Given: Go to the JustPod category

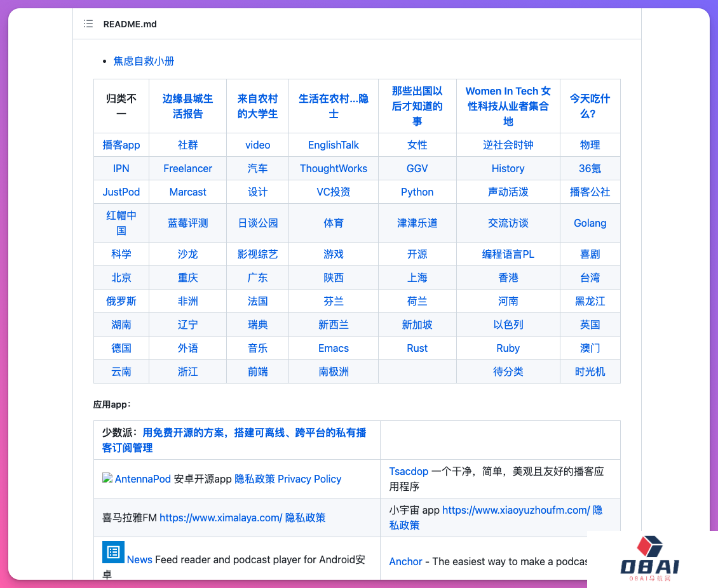Looking at the screenshot, I should (121, 192).
